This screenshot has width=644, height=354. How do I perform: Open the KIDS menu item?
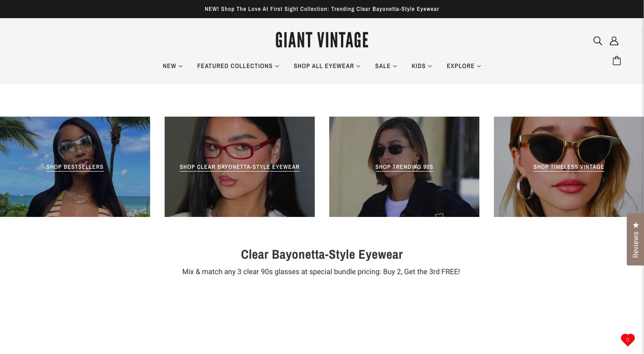419,66
